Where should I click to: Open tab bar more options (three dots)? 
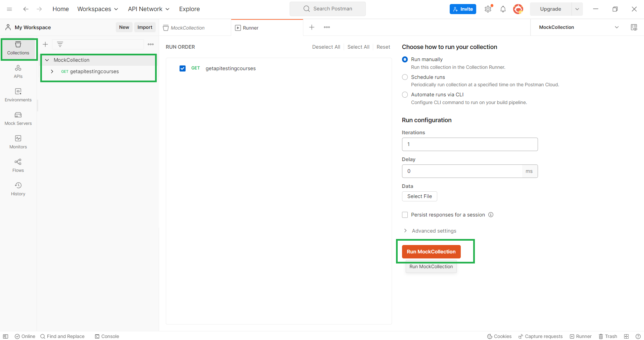click(x=327, y=27)
